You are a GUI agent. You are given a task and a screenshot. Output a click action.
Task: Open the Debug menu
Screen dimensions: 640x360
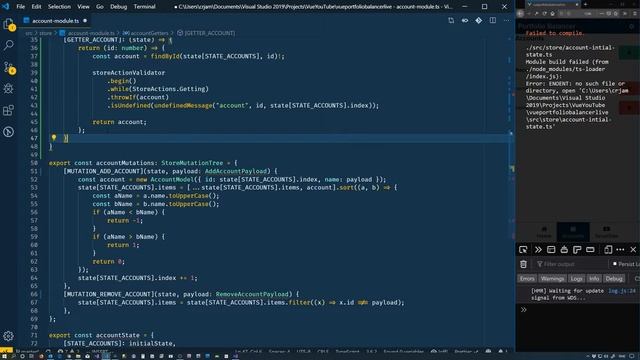click(118, 7)
